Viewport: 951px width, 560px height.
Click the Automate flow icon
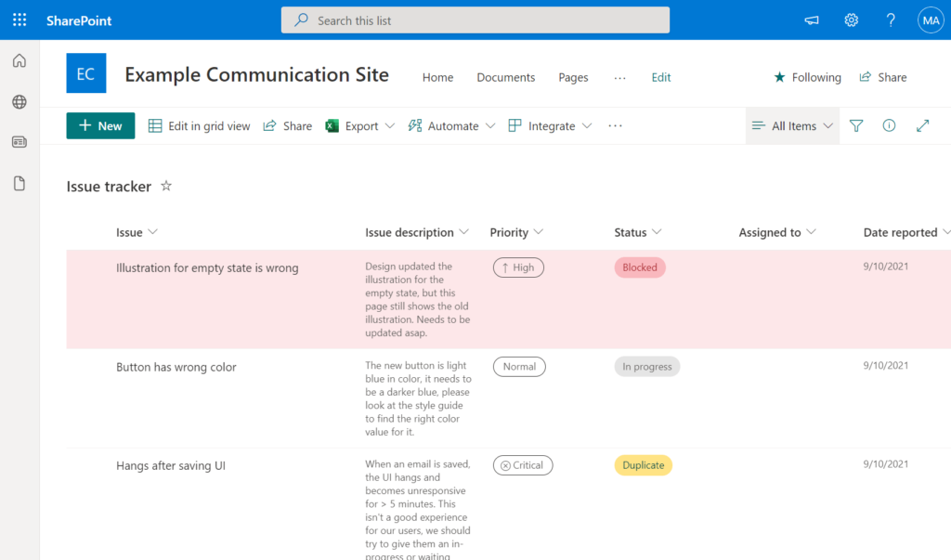(x=415, y=125)
